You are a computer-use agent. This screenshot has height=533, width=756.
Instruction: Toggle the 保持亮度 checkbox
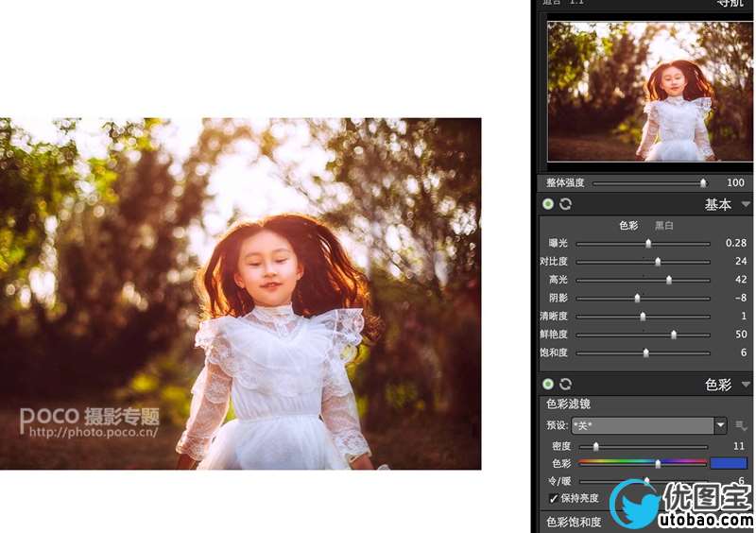pyautogui.click(x=554, y=498)
